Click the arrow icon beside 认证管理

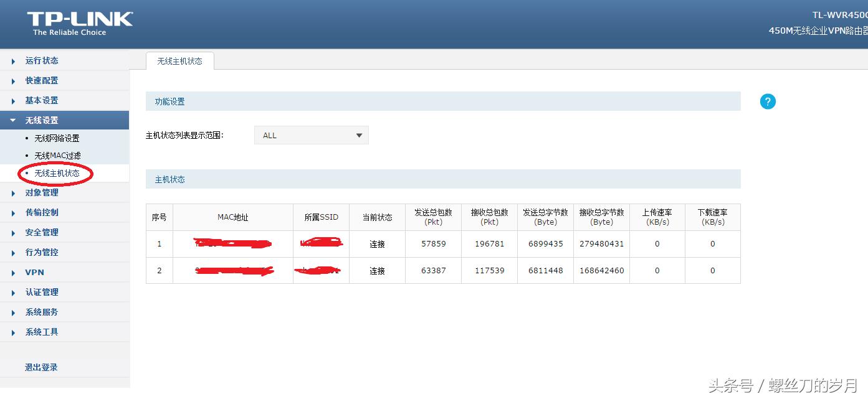[14, 292]
